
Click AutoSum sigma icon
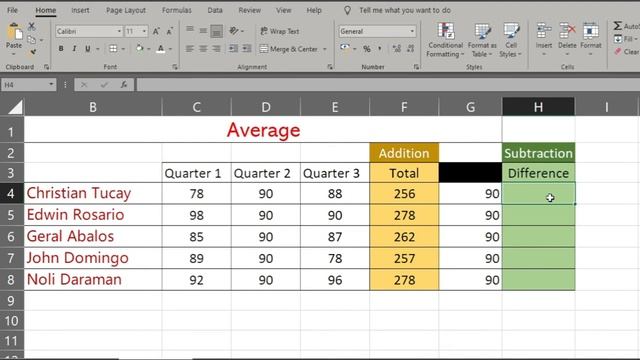[x=618, y=26]
